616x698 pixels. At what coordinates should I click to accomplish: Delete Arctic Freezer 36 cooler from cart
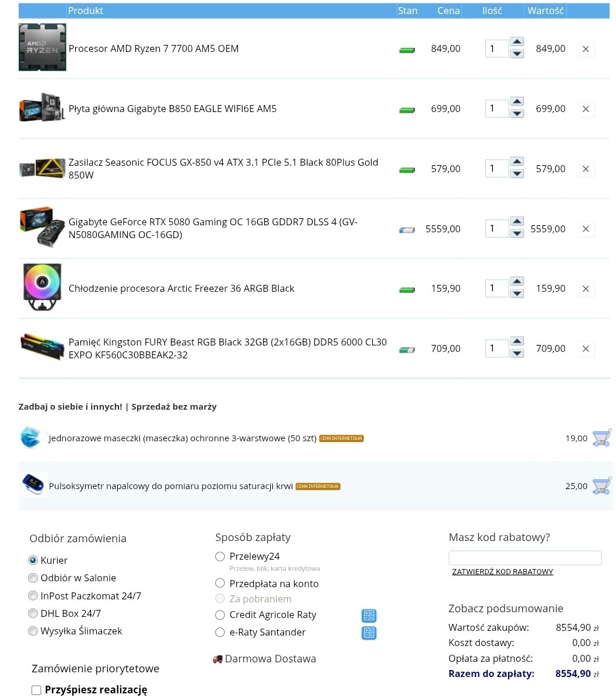pyautogui.click(x=586, y=289)
